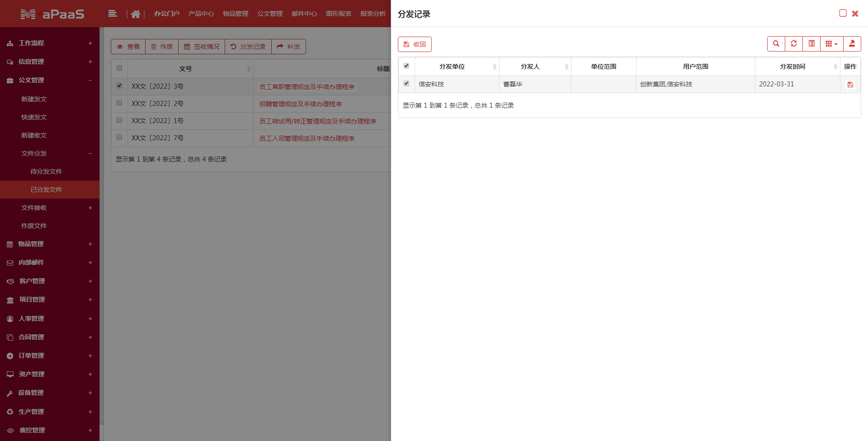Check the XX文〔2022〕2号 row checkbox
The width and height of the screenshot is (868, 441).
point(119,103)
